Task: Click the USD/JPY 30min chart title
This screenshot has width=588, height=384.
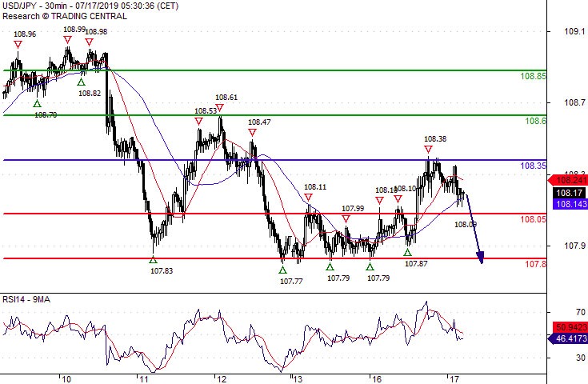Action: click(90, 6)
